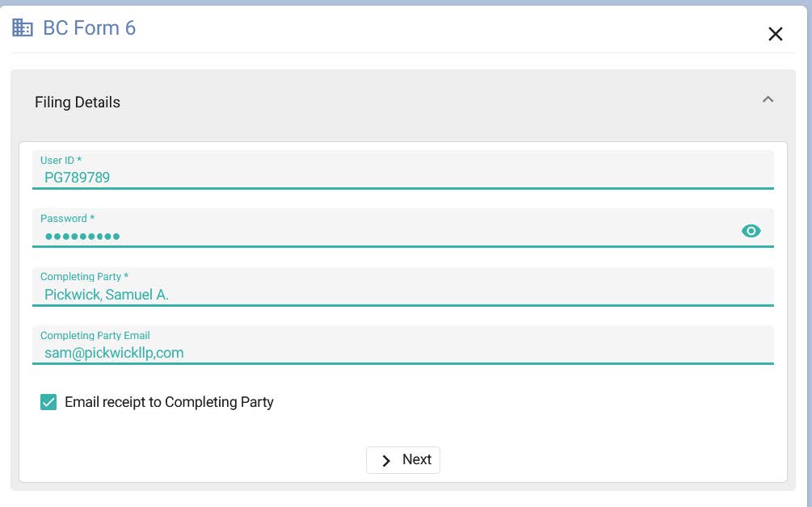Select the Completing Party name field
The width and height of the screenshot is (812, 507).
pos(404,295)
